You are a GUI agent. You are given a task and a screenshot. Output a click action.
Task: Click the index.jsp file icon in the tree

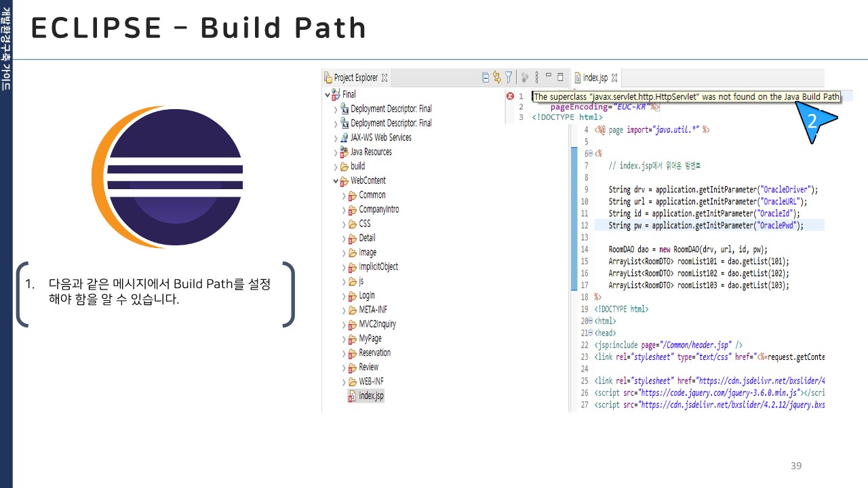click(x=352, y=396)
